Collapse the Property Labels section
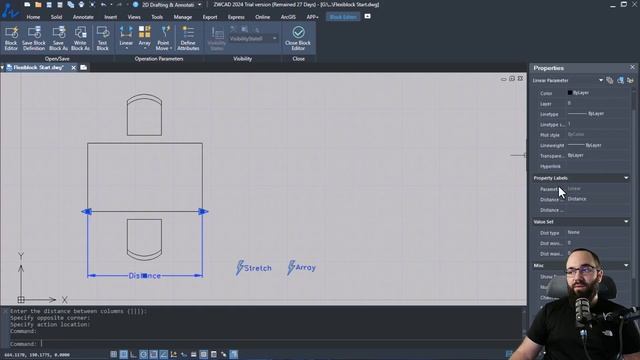Screen dimensions: 640x360 (626, 178)
